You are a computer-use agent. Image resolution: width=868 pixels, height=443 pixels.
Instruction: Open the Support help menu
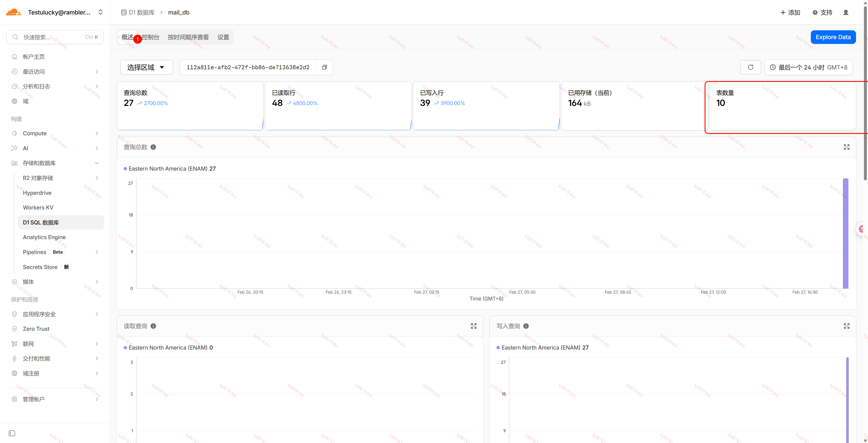pos(823,12)
